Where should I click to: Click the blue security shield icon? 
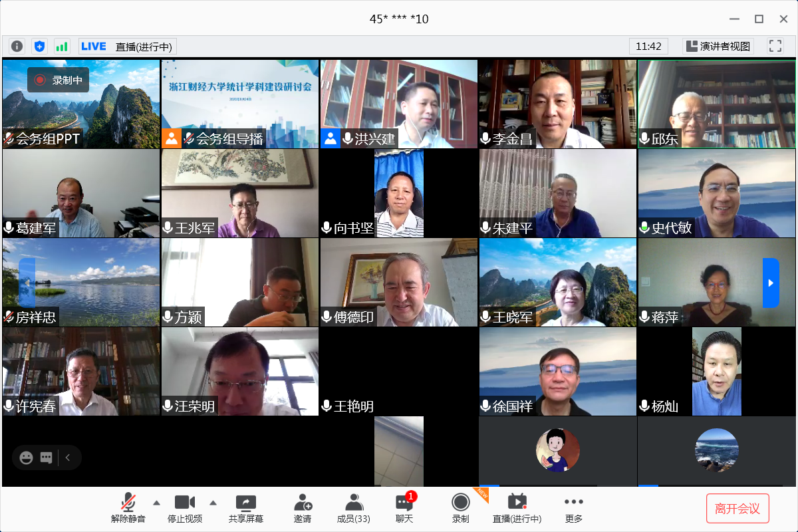coord(39,46)
